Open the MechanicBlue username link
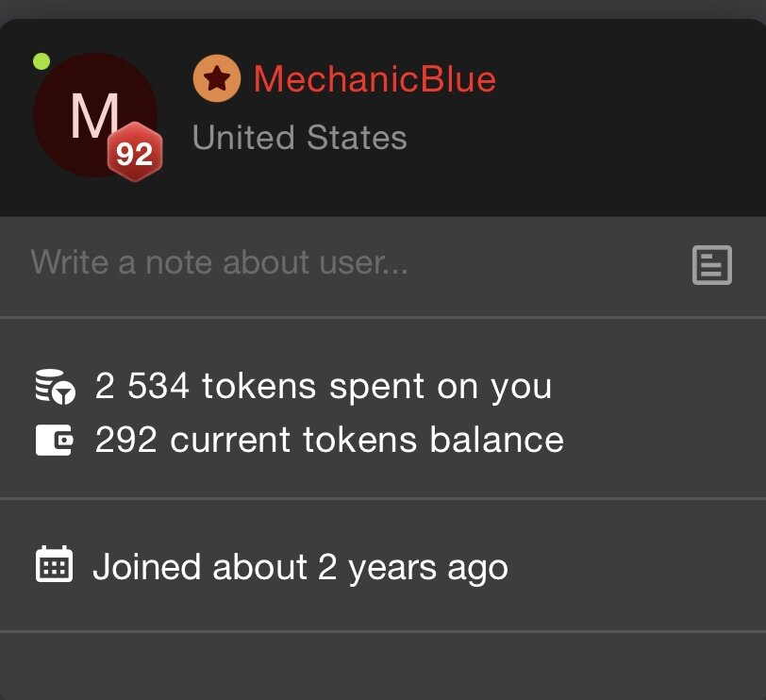This screenshot has width=766, height=700. click(375, 79)
